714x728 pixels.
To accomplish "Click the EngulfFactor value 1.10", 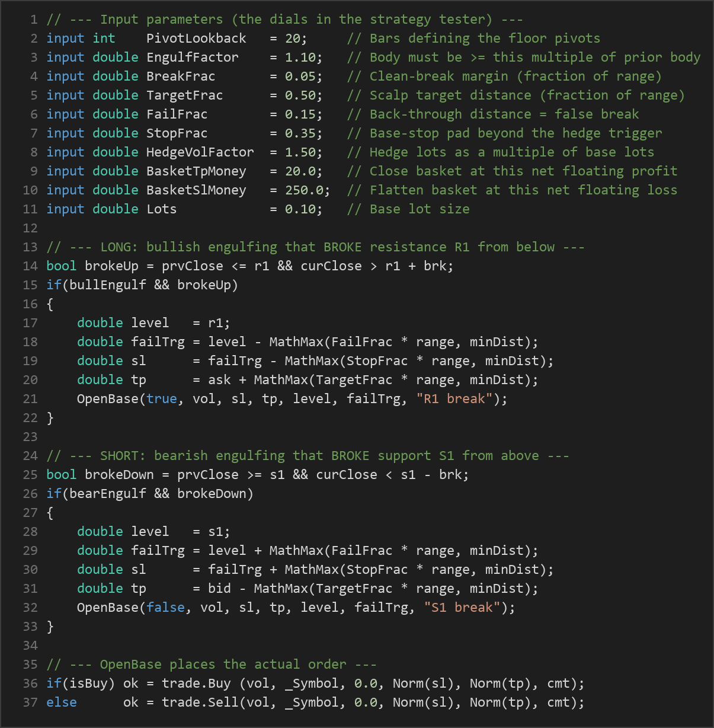I will pyautogui.click(x=300, y=58).
